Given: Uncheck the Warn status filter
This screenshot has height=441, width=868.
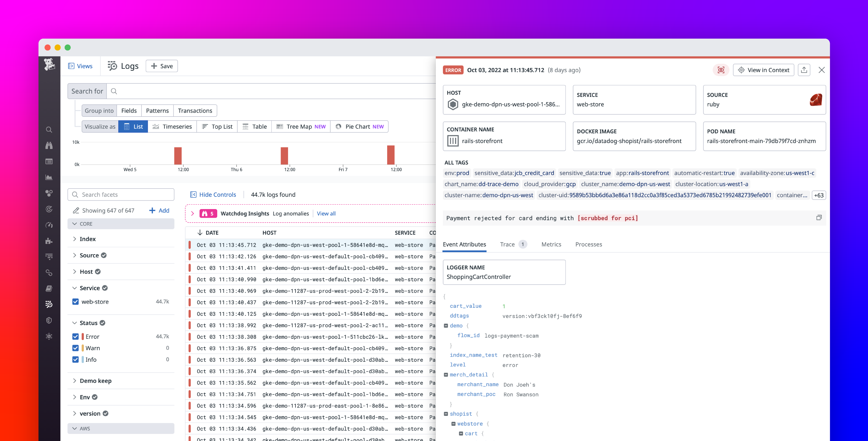Looking at the screenshot, I should click(75, 348).
